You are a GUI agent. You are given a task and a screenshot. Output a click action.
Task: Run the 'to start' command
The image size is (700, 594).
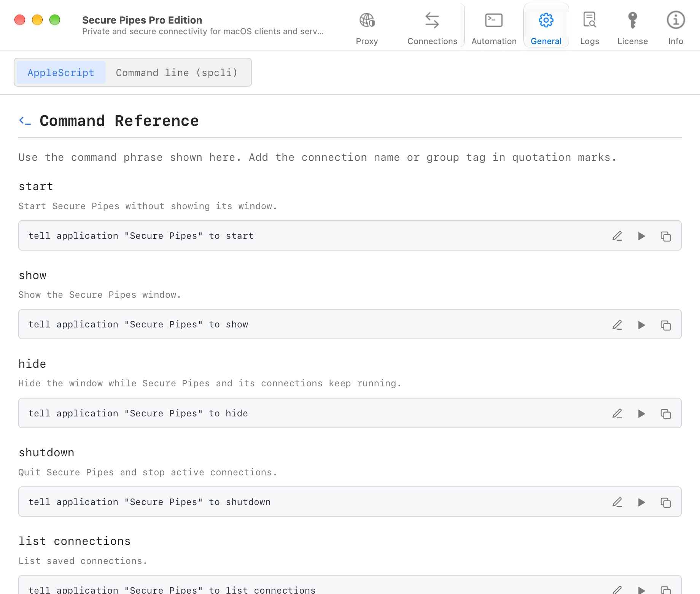(641, 236)
